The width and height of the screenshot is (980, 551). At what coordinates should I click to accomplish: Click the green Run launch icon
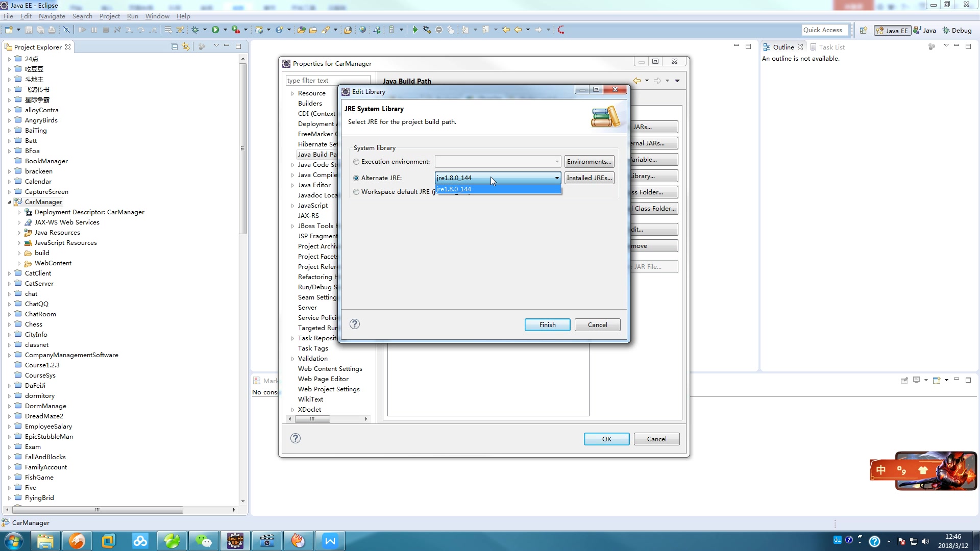215,30
